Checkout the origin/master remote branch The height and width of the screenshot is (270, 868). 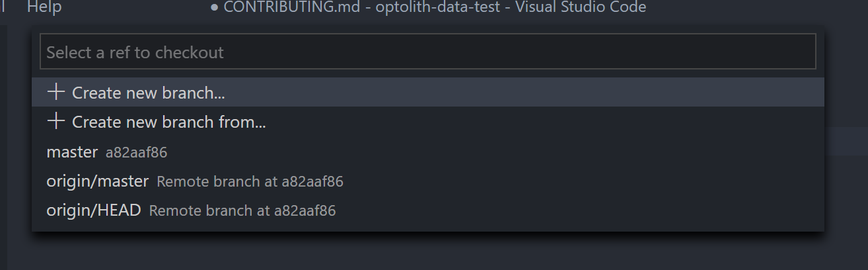point(428,181)
